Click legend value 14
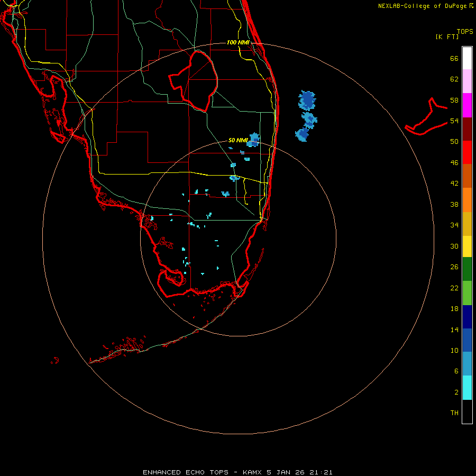This screenshot has width=476, height=476. [454, 329]
